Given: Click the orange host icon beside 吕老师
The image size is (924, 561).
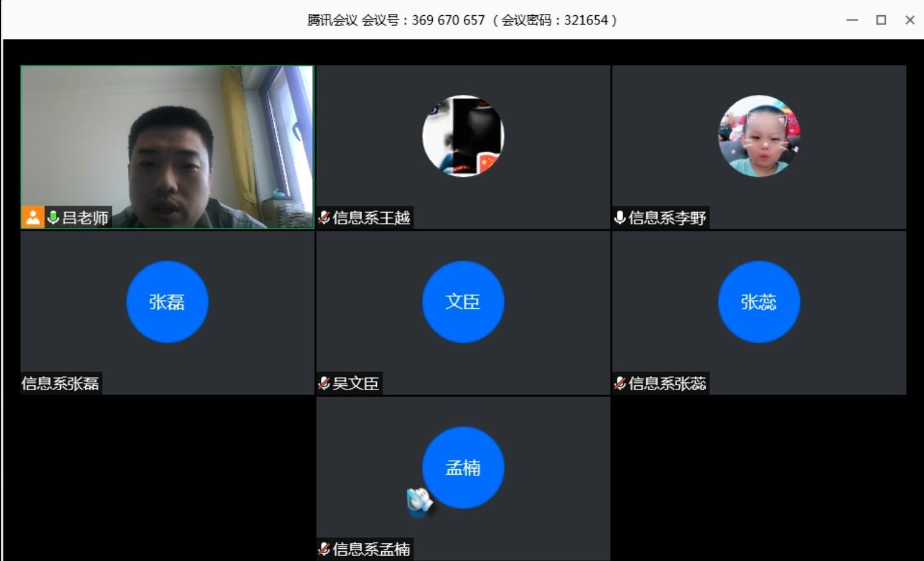Looking at the screenshot, I should click(32, 218).
